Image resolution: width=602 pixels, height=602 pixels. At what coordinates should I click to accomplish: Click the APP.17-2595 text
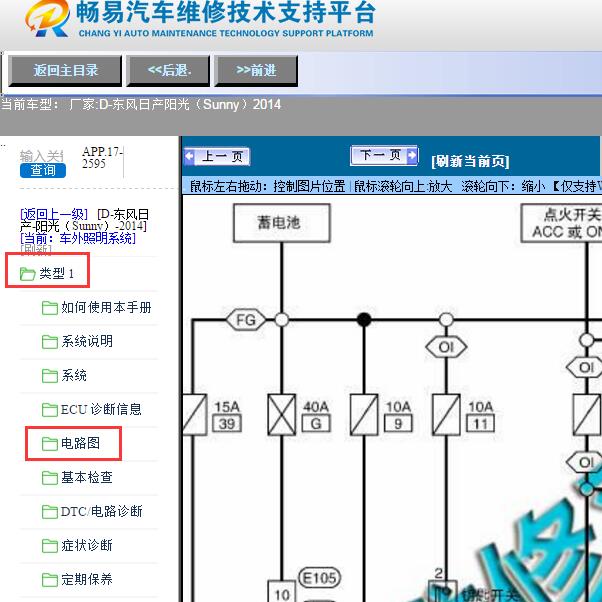[x=102, y=157]
